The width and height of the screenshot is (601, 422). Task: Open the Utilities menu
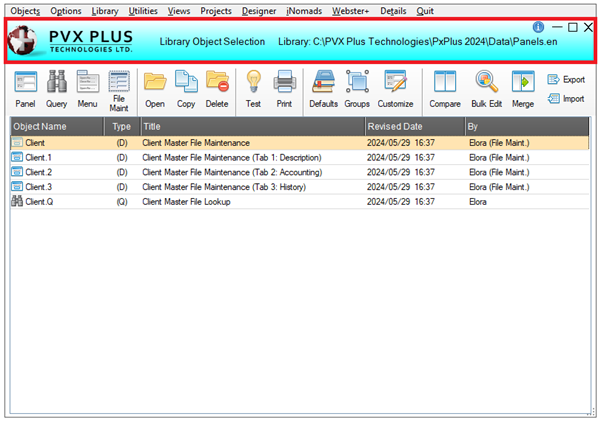click(143, 10)
